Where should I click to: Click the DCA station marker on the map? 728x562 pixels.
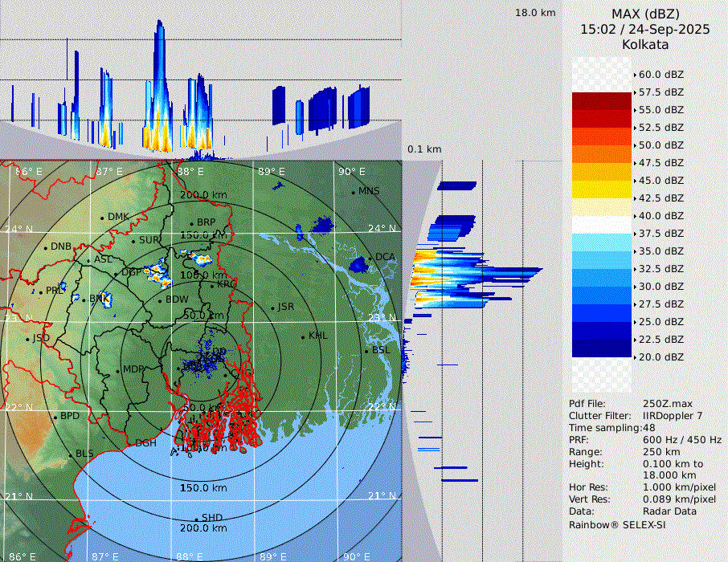click(372, 257)
